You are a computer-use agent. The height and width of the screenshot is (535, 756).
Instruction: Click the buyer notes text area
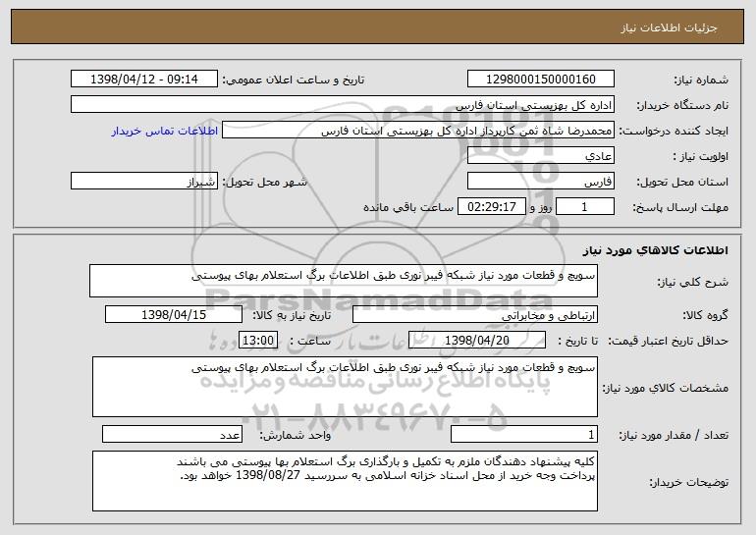(x=345, y=481)
